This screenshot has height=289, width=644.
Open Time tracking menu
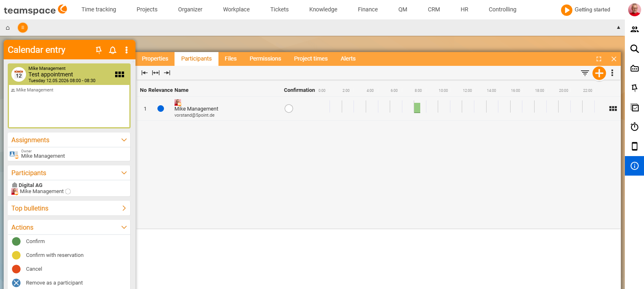(x=99, y=9)
